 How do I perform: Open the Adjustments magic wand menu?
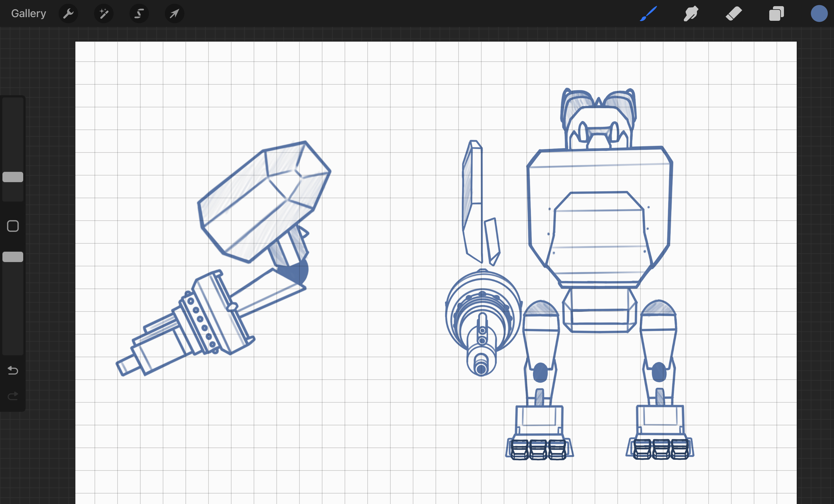coord(103,14)
